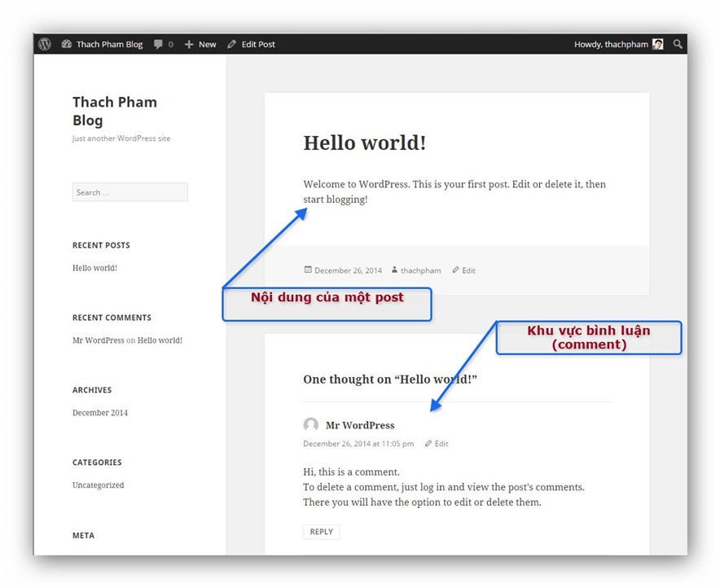Open Hello world! link under Recent Comments
Viewport: 720px width, 588px height.
coord(160,340)
